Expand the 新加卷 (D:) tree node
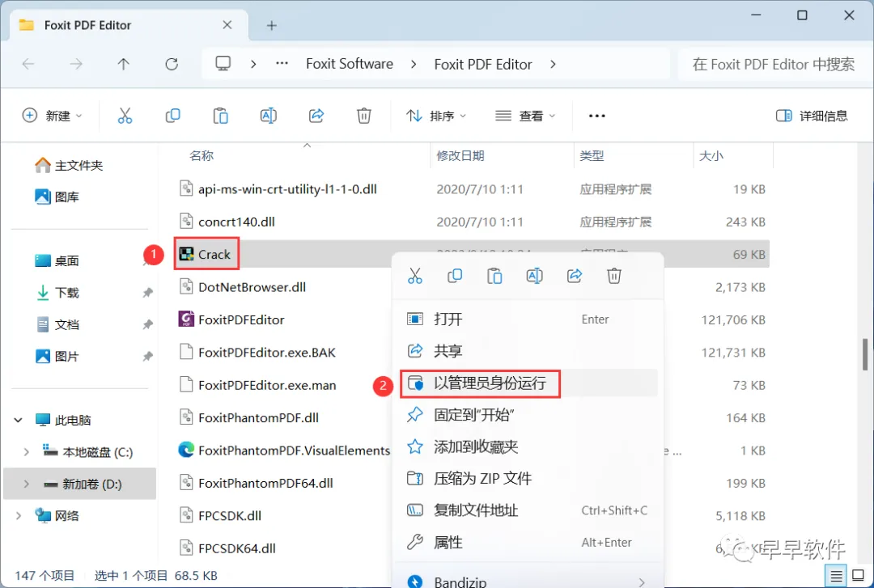Viewport: 874px width, 588px height. 26,484
